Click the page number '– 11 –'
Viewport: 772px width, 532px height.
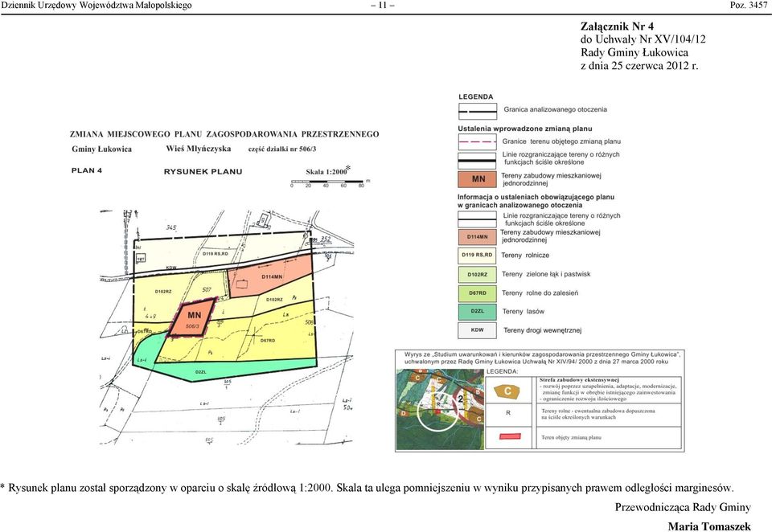click(383, 6)
